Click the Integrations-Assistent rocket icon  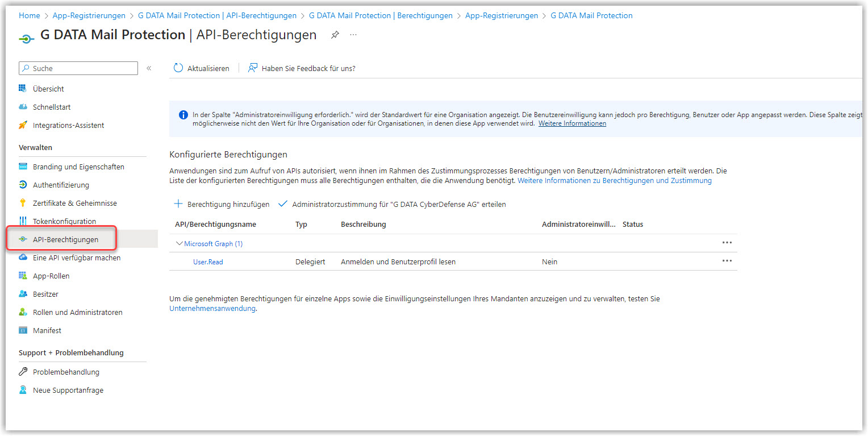[23, 125]
